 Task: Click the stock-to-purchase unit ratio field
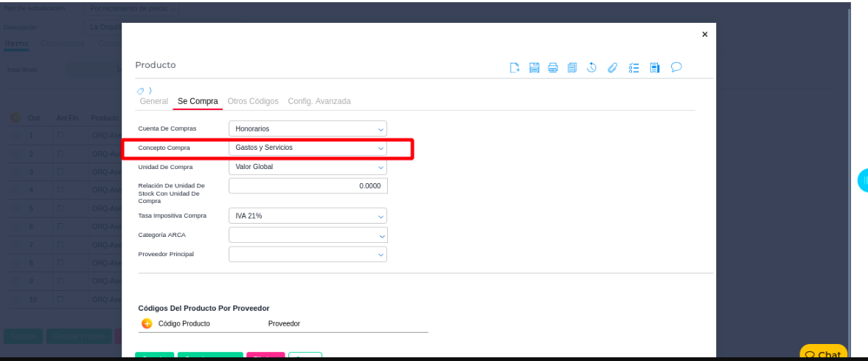coord(308,186)
